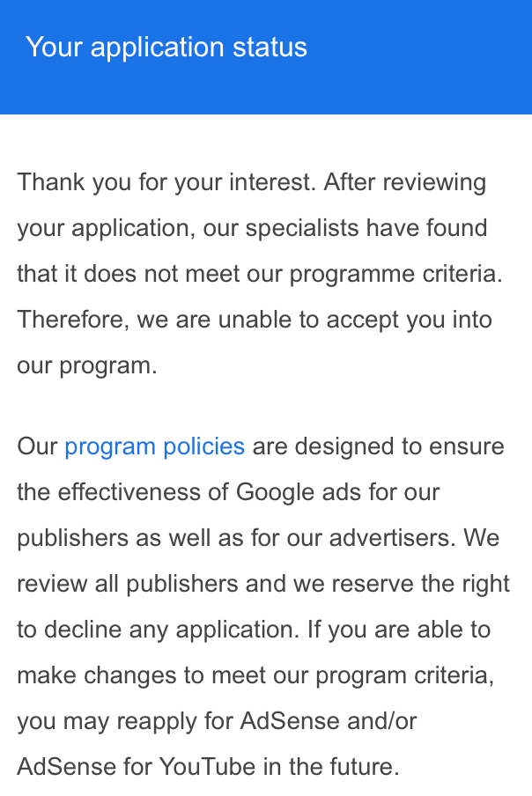Click the "Thank you for your interest" sentence

pyautogui.click(x=165, y=182)
